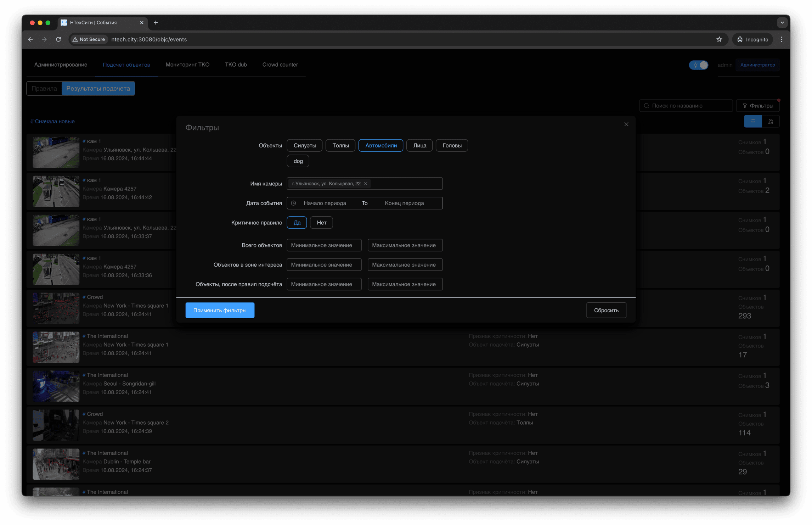812x525 pixels.
Task: Expand Chrome tab search chevron
Action: [782, 23]
